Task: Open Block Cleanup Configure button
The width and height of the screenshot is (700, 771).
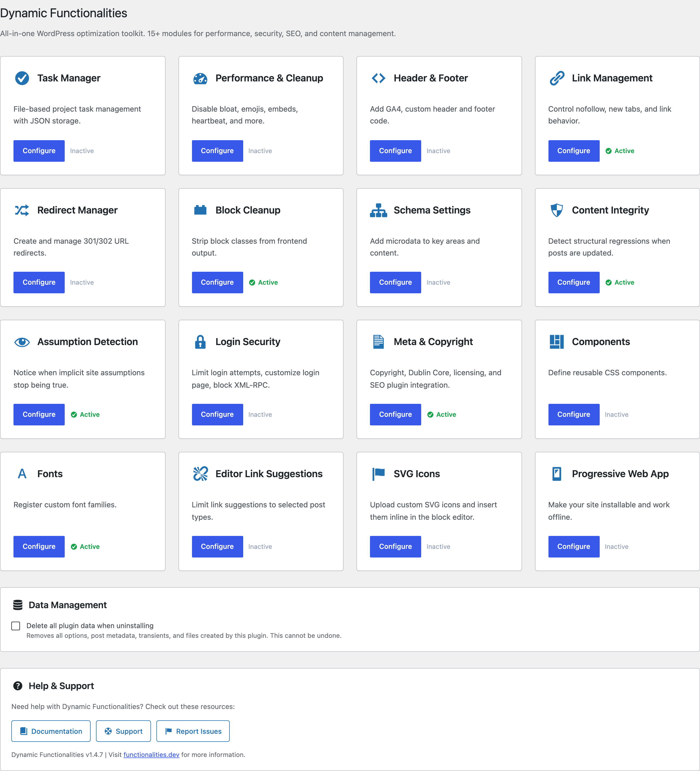Action: pos(217,282)
